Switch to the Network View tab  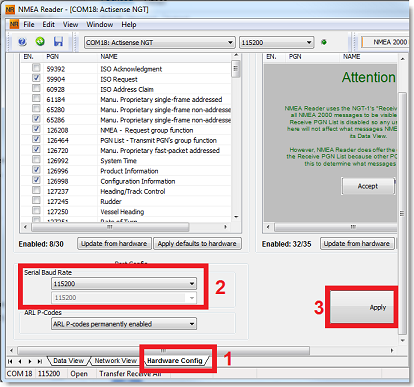click(115, 361)
